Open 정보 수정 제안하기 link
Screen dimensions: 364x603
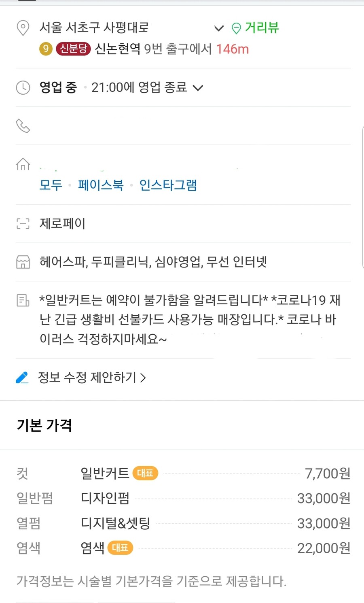[x=91, y=378]
